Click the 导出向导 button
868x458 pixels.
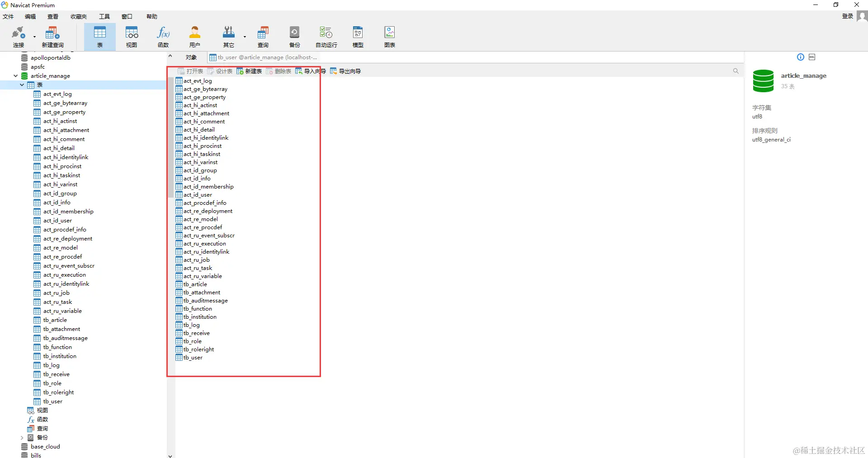pos(345,71)
